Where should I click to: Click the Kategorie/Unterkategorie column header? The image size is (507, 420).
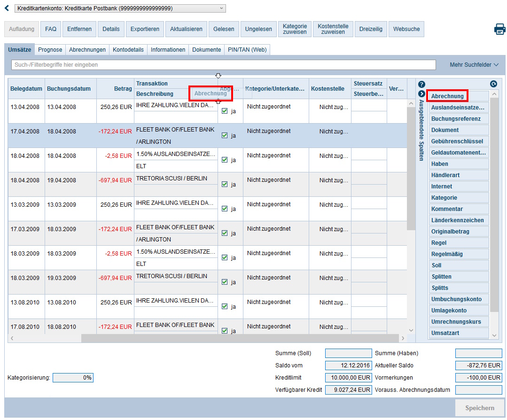(x=275, y=89)
